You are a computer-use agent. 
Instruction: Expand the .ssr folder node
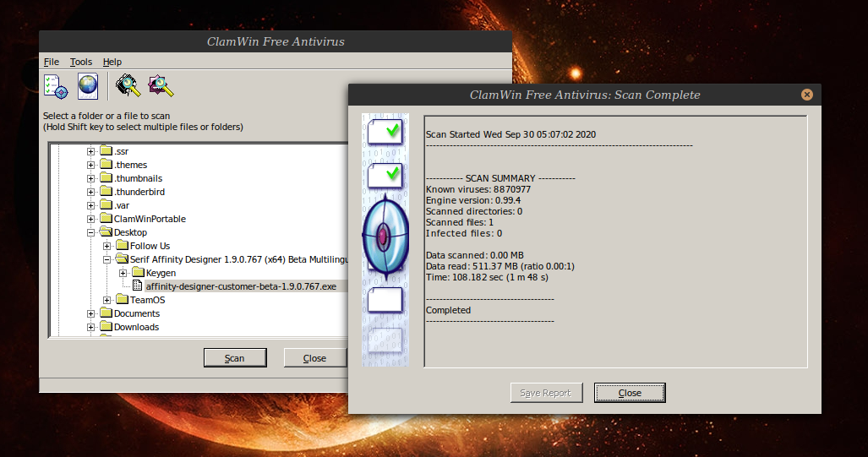90,151
